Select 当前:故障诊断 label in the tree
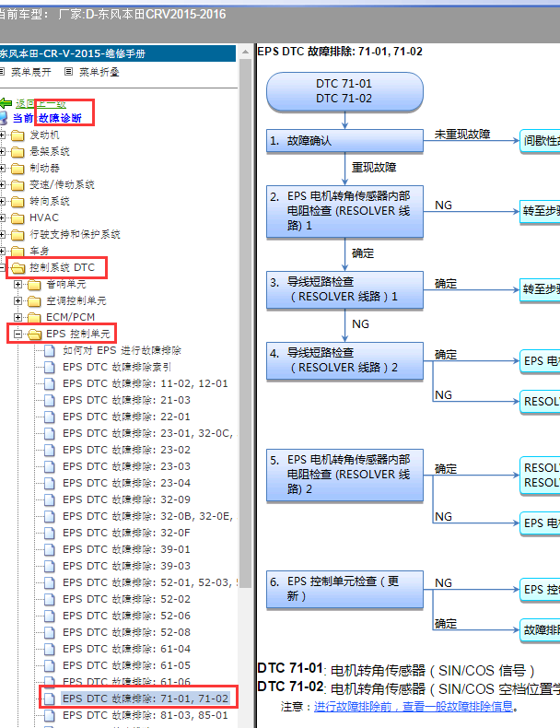560x728 pixels. (47, 118)
